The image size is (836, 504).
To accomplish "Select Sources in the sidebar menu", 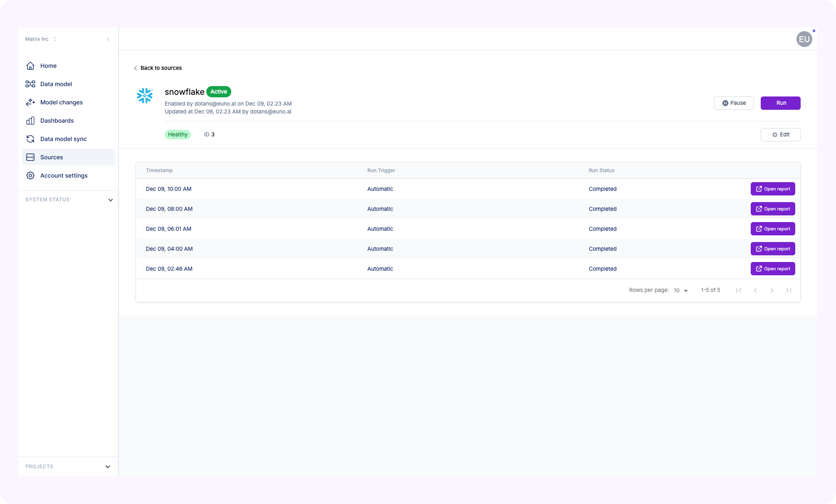I will click(52, 157).
